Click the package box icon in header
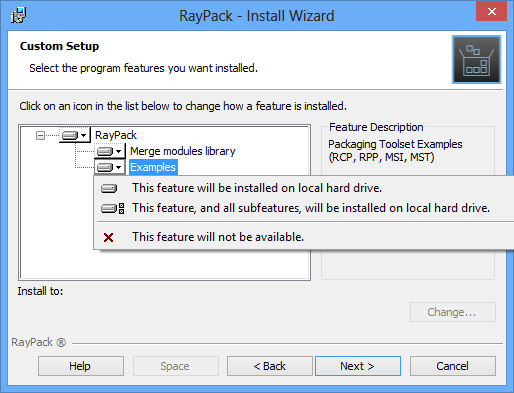Screen dimensions: 514x393 click(x=476, y=59)
